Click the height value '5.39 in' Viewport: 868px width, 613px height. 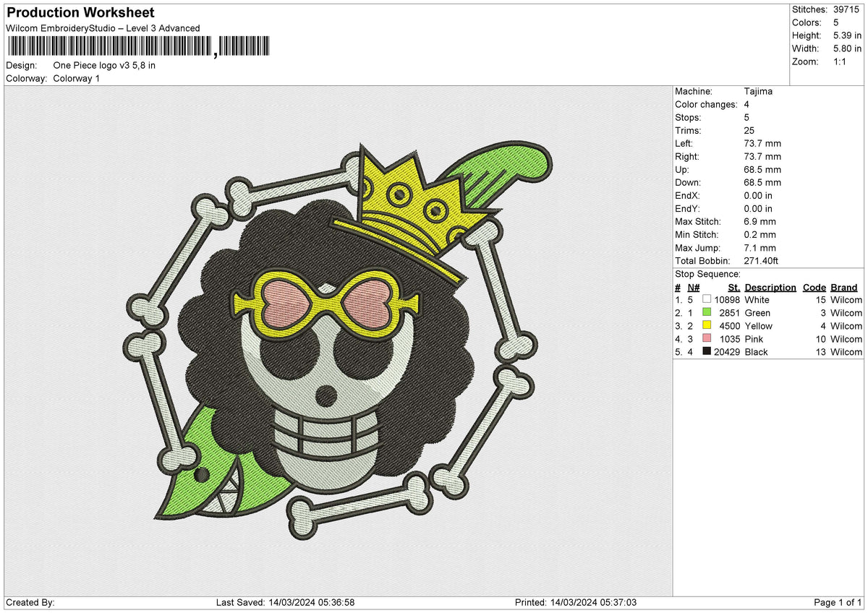846,35
